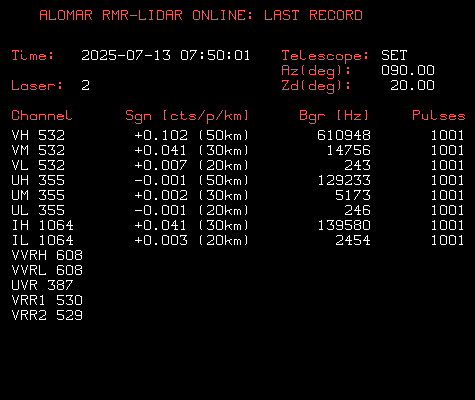Click Pulses value 1001 in VH 532 row
Viewport: 475px width, 400px height.
tap(447, 135)
